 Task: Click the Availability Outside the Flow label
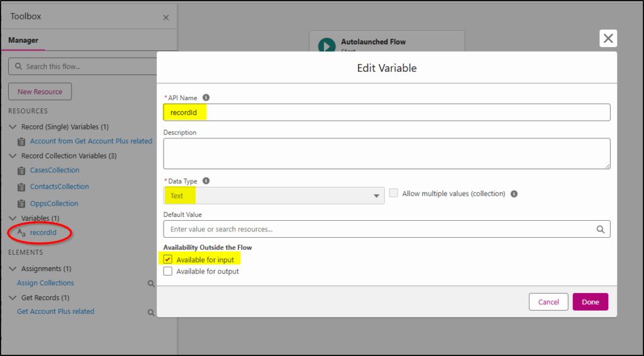pyautogui.click(x=208, y=247)
